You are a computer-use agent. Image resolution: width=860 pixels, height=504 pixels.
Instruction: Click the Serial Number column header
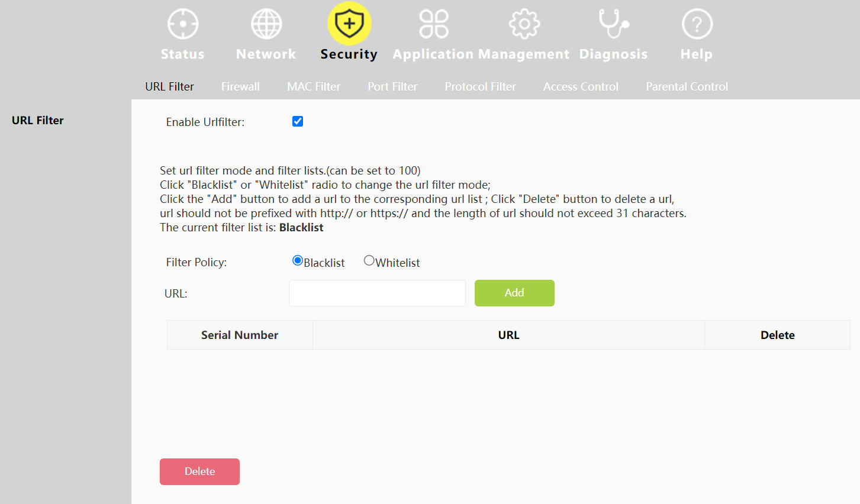point(240,335)
